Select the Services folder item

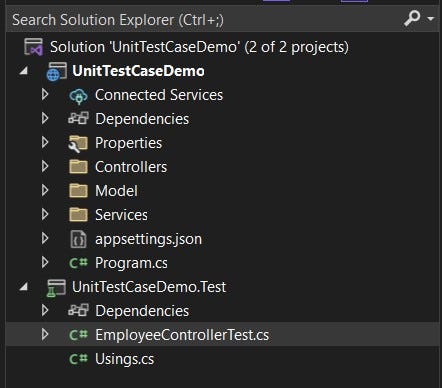[x=121, y=215]
